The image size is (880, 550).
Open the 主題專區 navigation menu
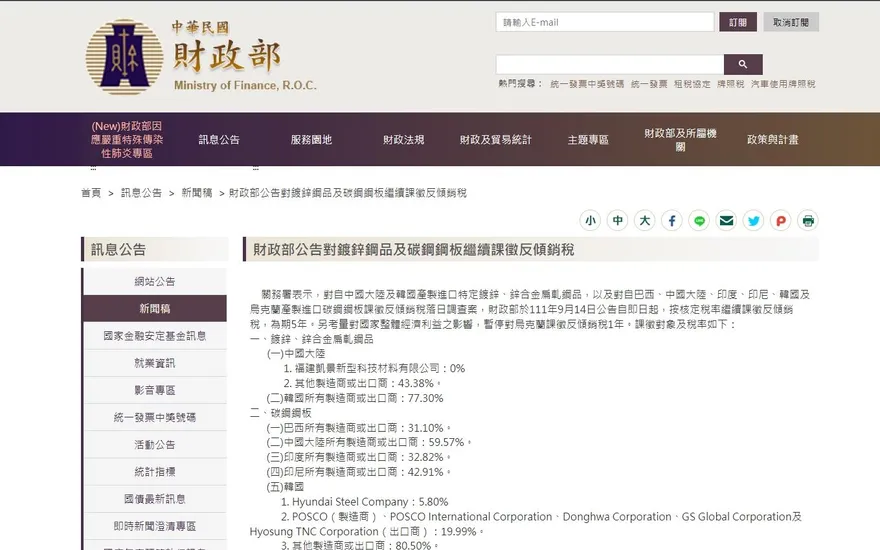pos(588,140)
